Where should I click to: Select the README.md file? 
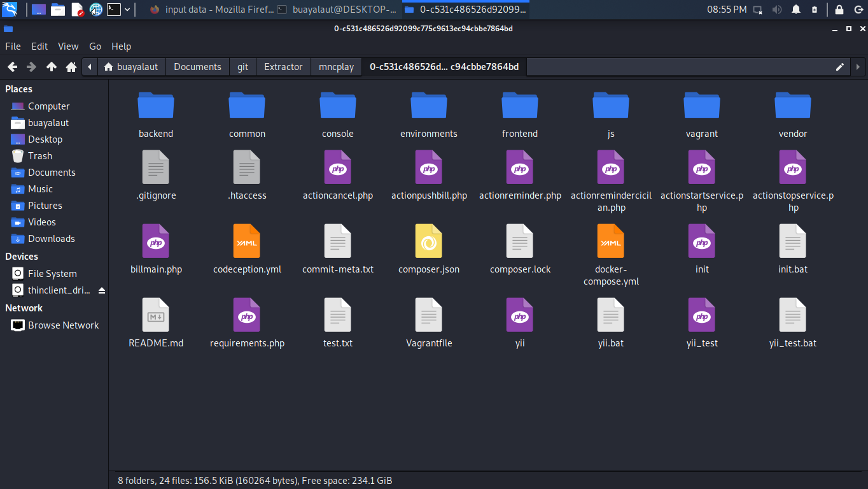156,315
